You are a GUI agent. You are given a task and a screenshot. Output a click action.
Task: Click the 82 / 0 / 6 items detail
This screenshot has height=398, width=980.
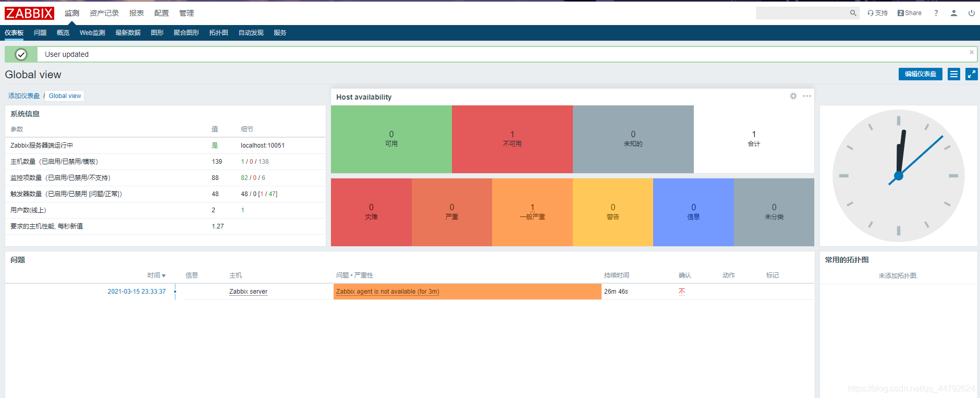coord(253,178)
